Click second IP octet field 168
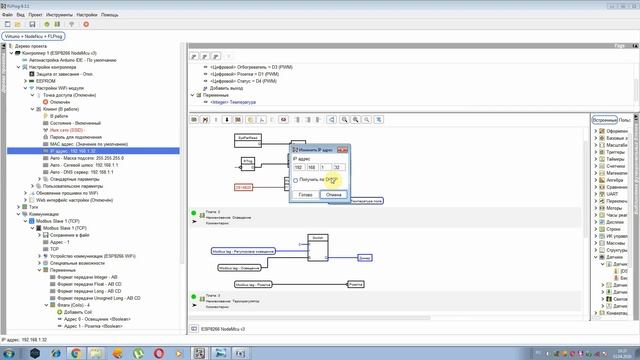The height and width of the screenshot is (360, 640). point(312,167)
